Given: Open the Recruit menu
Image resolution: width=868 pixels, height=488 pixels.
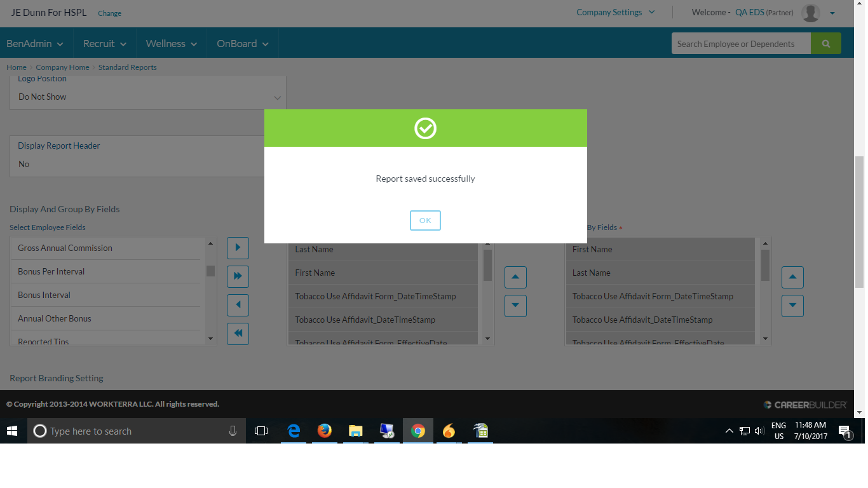Looking at the screenshot, I should (x=105, y=44).
